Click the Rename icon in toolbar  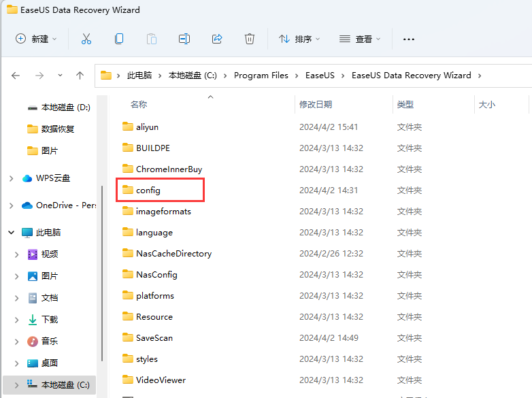click(184, 39)
